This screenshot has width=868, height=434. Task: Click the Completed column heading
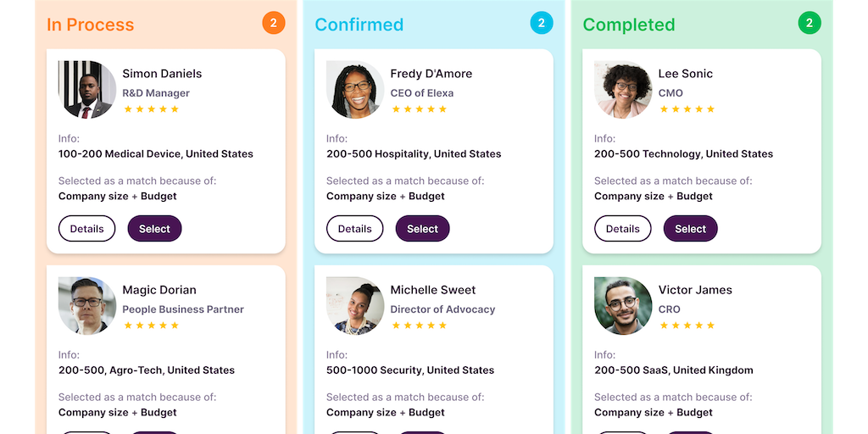click(629, 25)
